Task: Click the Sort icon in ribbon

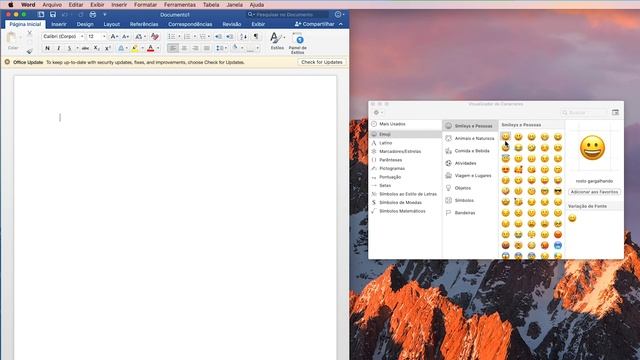Action: tap(243, 36)
